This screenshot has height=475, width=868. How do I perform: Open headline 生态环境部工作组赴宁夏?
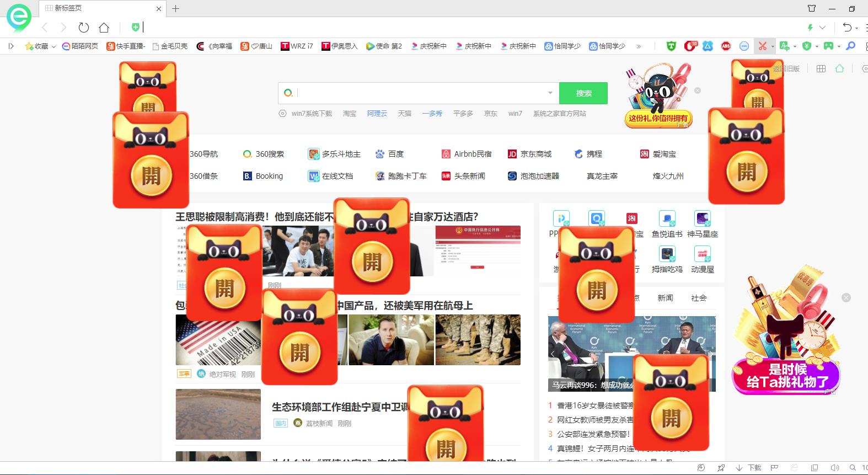click(340, 407)
